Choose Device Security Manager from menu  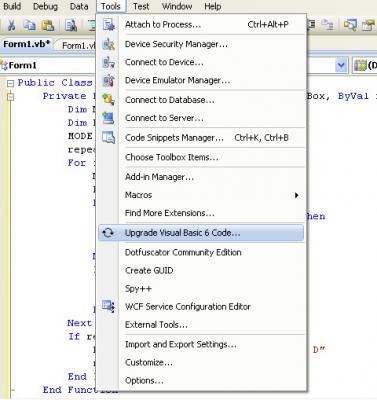click(x=201, y=44)
